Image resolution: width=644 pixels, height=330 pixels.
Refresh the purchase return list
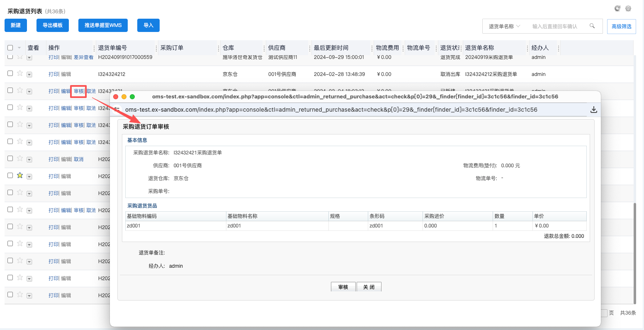tap(617, 8)
